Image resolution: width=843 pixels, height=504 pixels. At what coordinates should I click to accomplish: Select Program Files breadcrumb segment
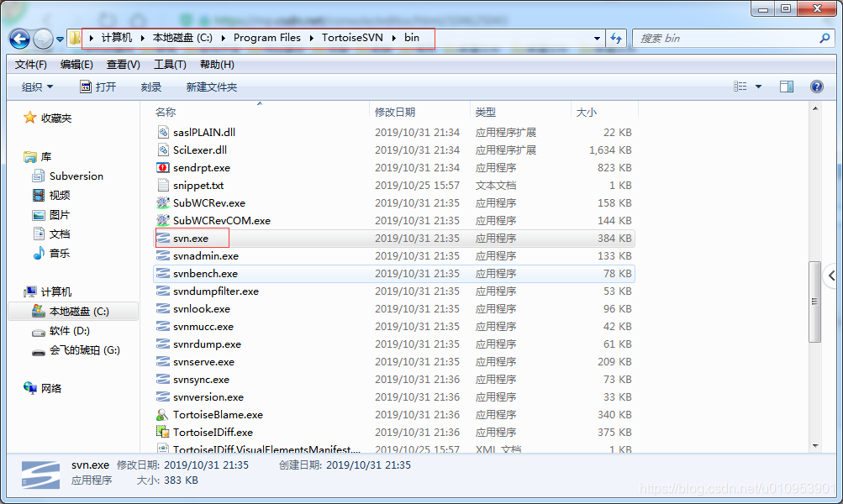[x=267, y=38]
